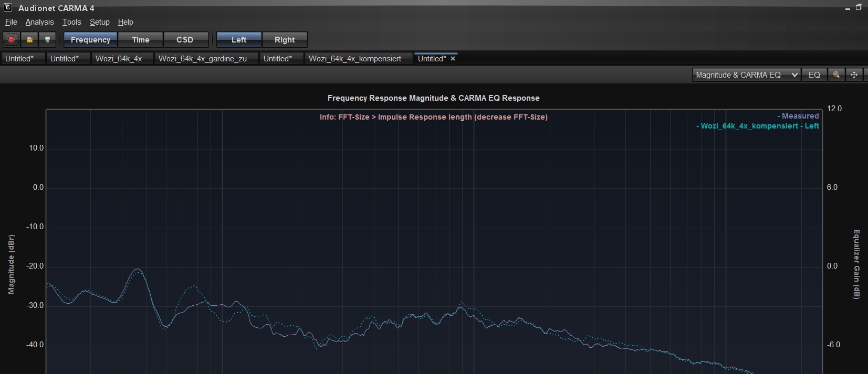Select the Right channel

click(x=285, y=40)
